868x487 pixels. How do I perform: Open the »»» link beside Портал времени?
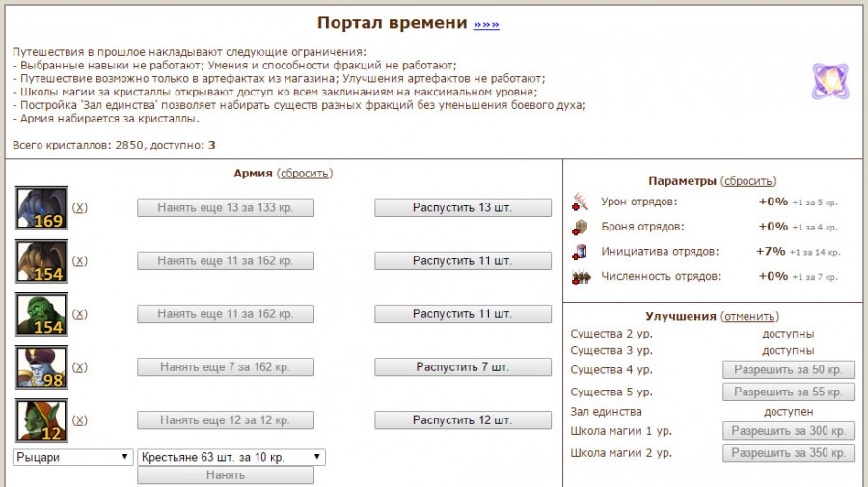(x=486, y=24)
